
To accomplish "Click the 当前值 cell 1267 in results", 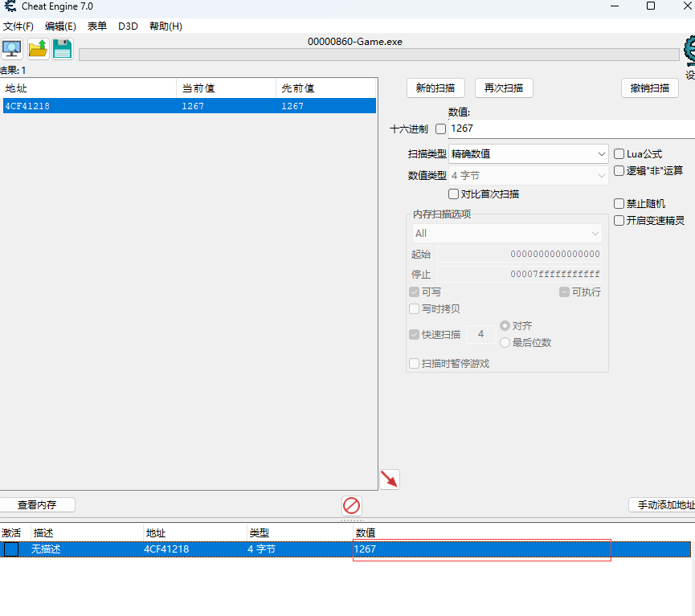I will [x=193, y=106].
